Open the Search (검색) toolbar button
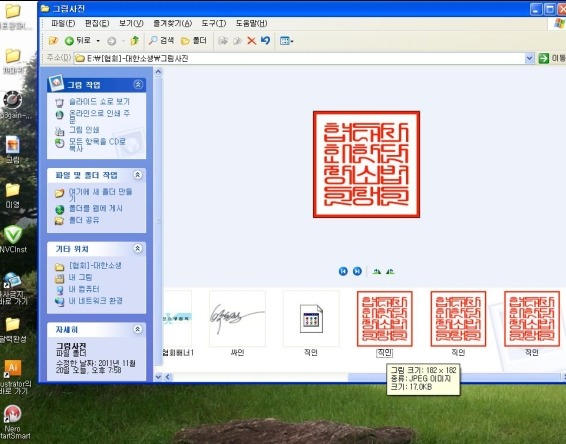The height and width of the screenshot is (444, 566). click(161, 41)
